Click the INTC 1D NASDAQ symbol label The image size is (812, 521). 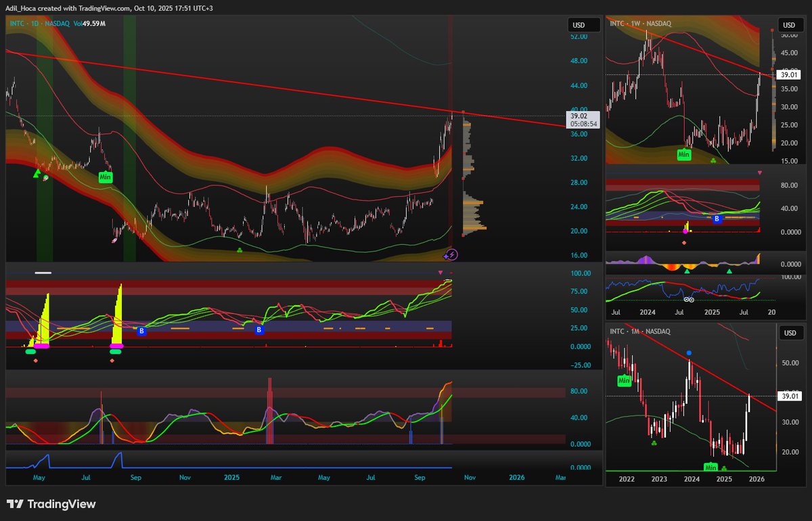pos(40,23)
